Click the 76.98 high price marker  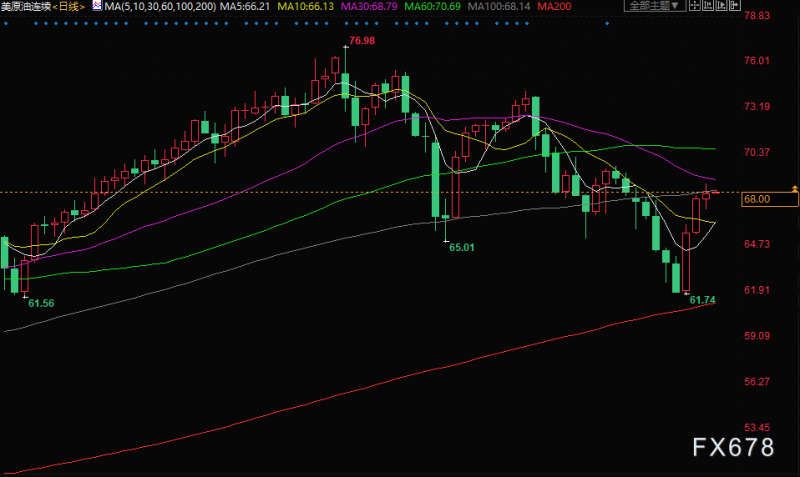pyautogui.click(x=362, y=40)
